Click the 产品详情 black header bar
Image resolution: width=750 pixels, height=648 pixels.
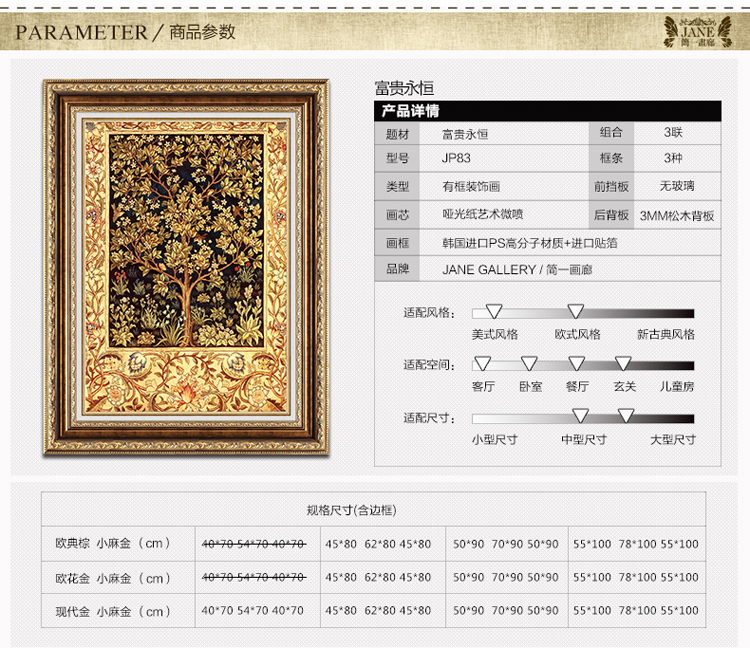tap(548, 111)
